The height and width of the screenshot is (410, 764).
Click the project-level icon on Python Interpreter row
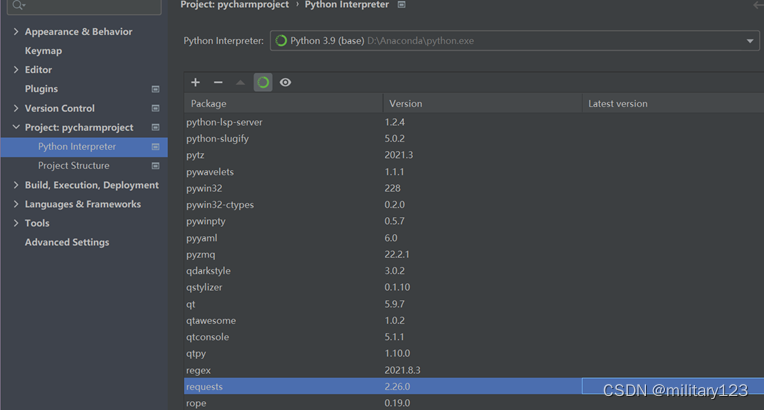pos(155,147)
